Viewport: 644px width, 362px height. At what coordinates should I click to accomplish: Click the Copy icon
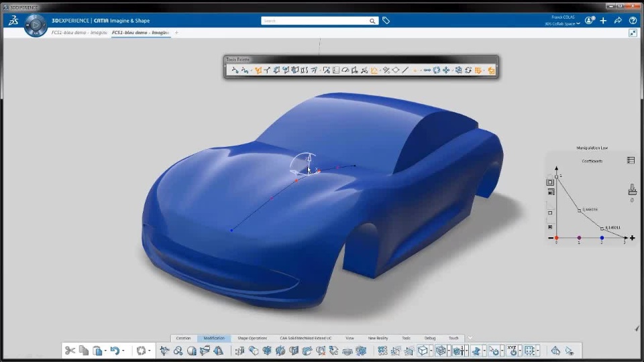[x=84, y=351]
